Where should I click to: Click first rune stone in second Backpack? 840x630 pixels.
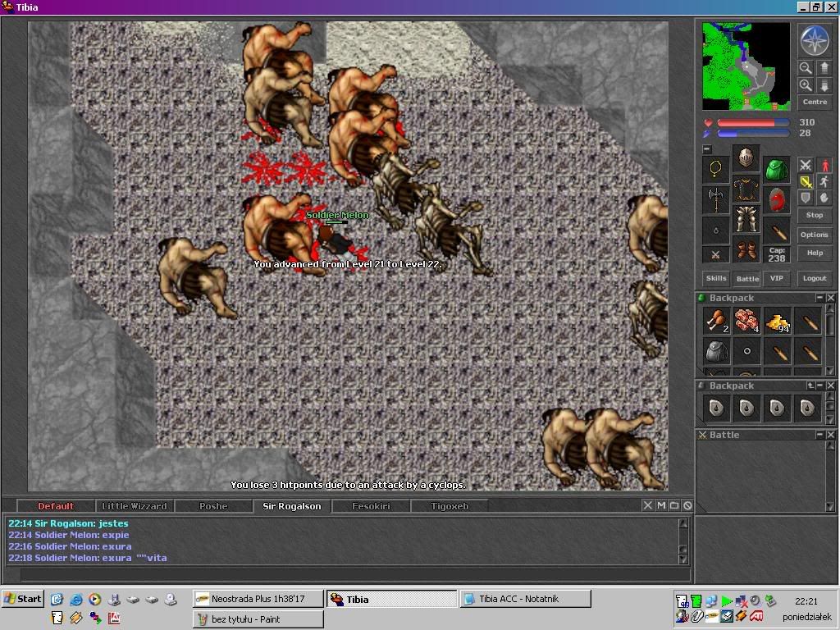click(716, 409)
